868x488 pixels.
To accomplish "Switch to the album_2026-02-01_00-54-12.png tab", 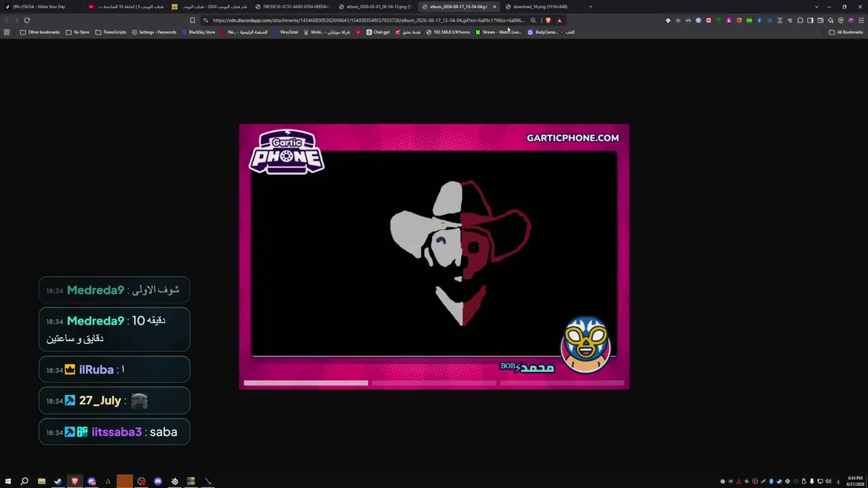I will point(376,7).
